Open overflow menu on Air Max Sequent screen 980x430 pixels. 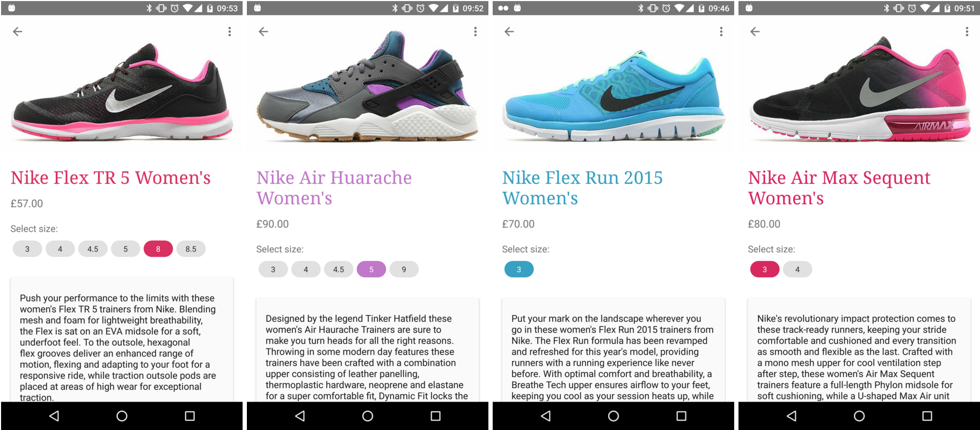click(967, 32)
